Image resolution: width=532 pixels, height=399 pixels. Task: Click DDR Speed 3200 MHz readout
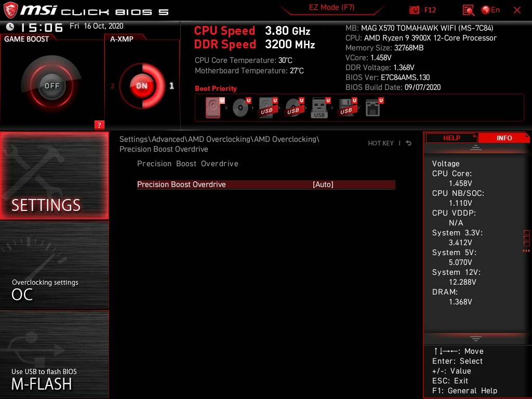tap(255, 45)
